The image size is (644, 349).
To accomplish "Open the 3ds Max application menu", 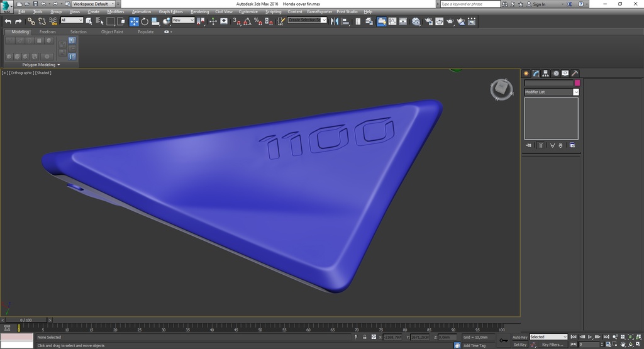I will [7, 6].
